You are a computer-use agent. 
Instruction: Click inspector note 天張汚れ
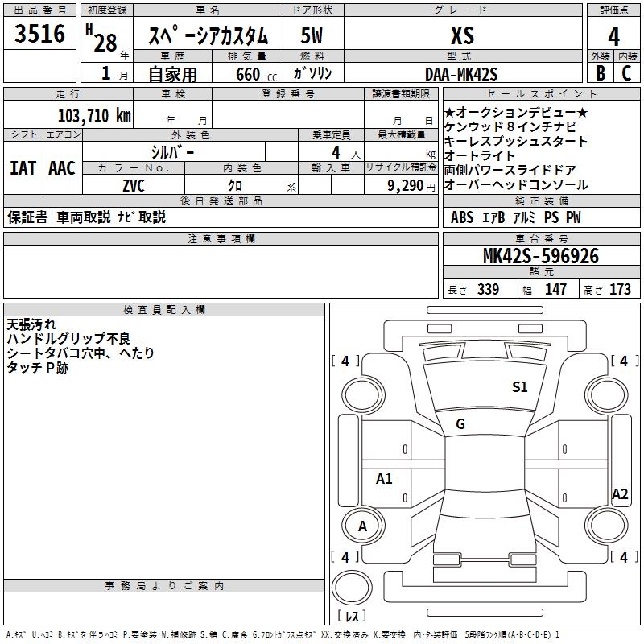pos(31,324)
